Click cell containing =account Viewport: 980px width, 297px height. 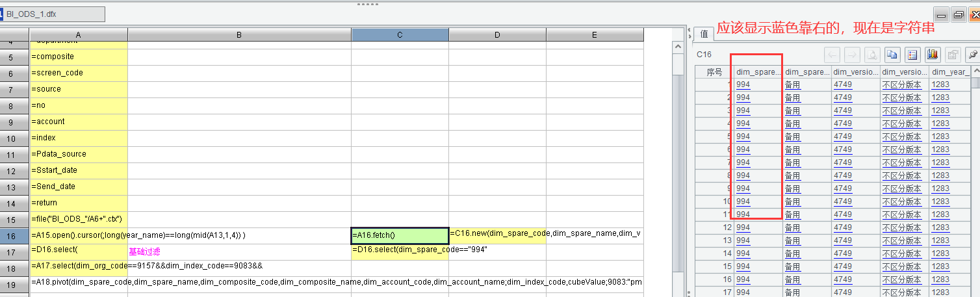pos(79,122)
